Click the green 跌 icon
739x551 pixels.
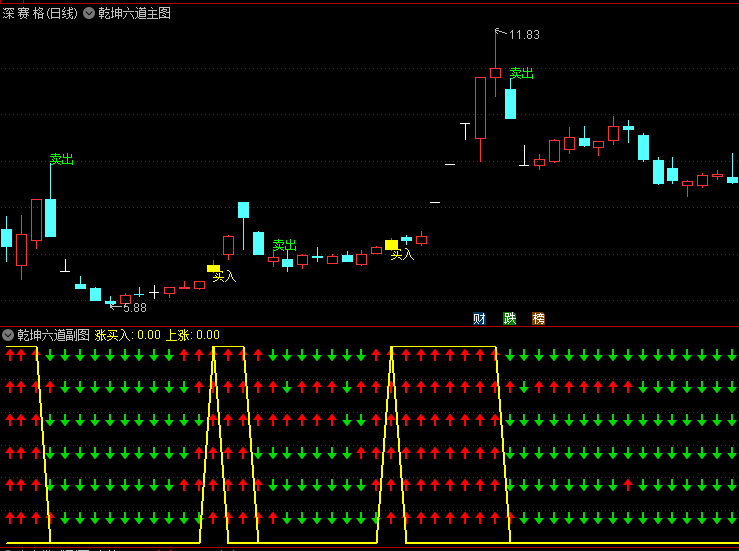click(x=509, y=319)
